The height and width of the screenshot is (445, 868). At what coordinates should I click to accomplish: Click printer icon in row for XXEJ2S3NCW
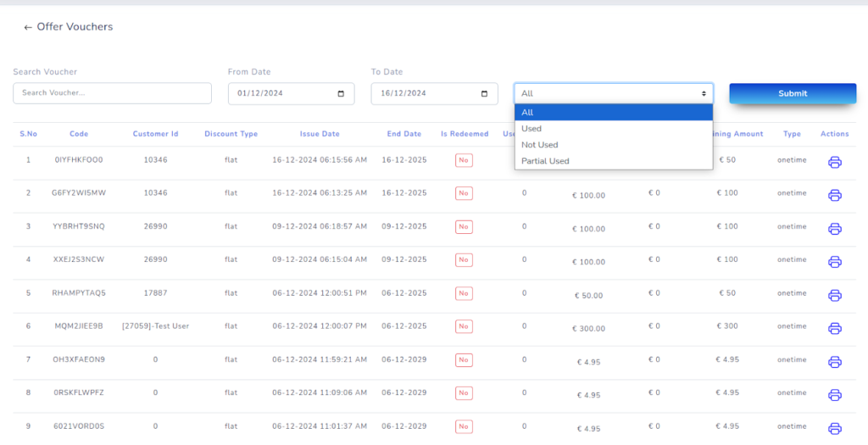(834, 262)
